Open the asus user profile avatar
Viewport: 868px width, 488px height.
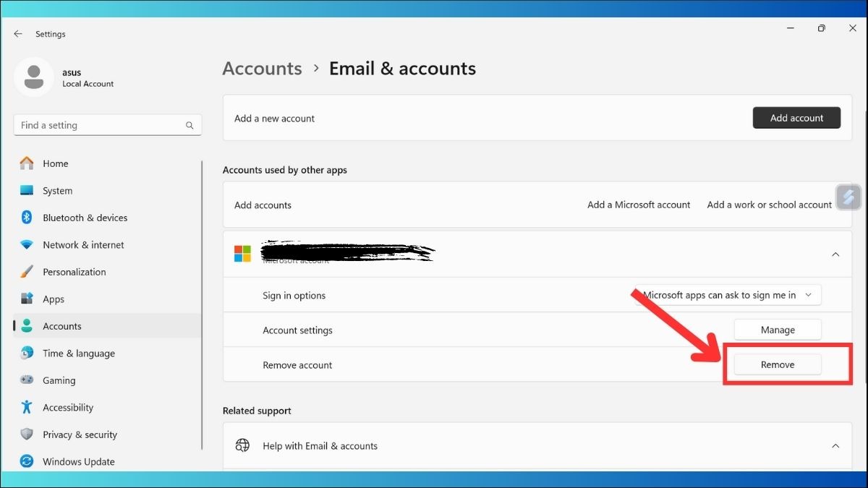[33, 77]
